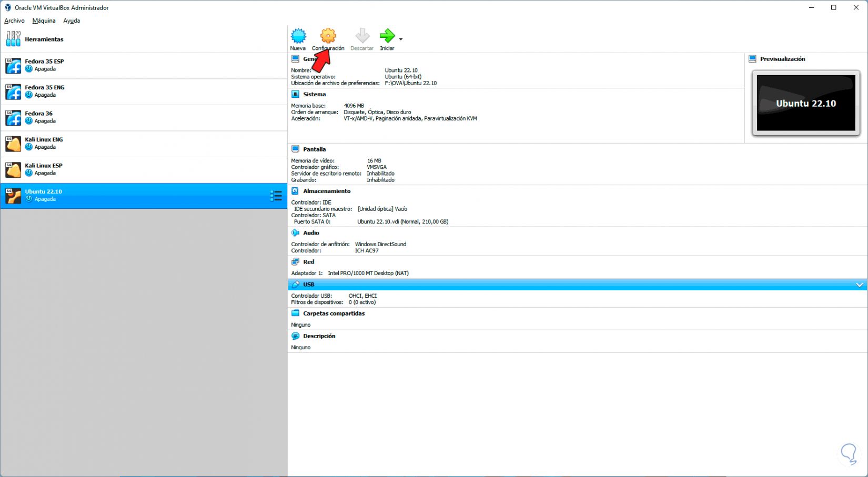Click the Almacenamiento section icon

[295, 191]
